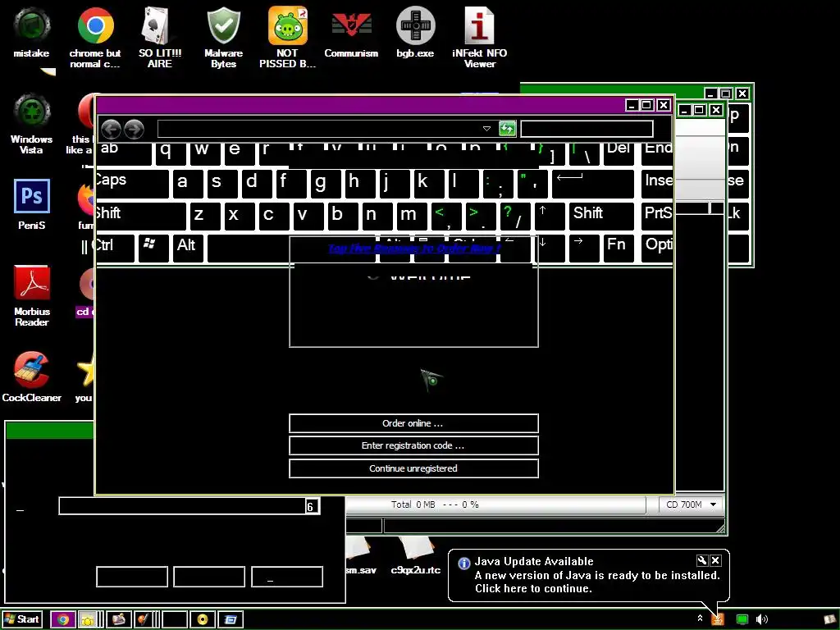Viewport: 840px width, 630px height.
Task: Open the volume speaker tray icon
Action: click(x=761, y=620)
